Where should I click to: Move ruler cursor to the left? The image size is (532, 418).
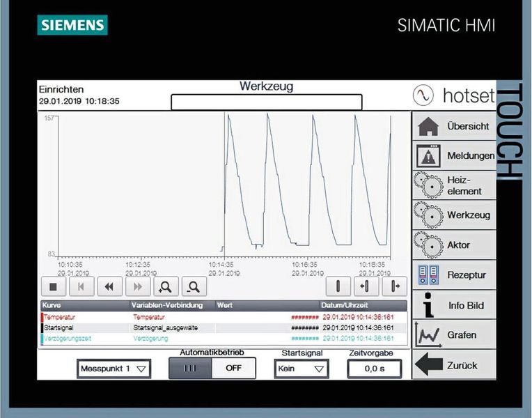[x=366, y=286]
